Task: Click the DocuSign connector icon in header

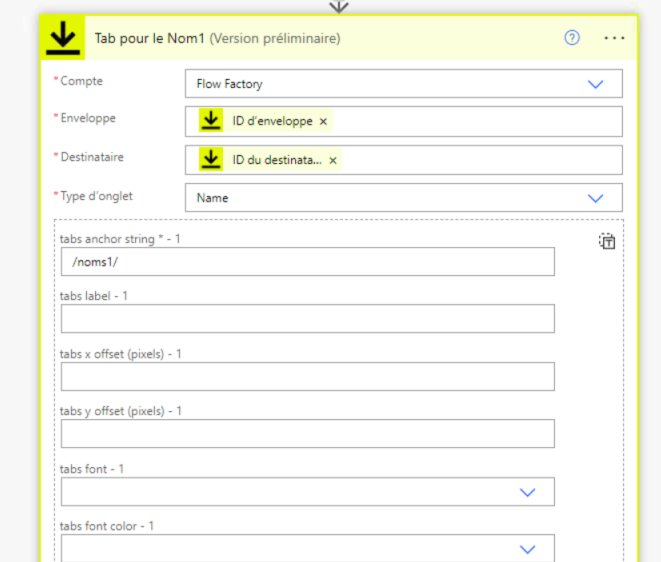Action: click(x=62, y=38)
